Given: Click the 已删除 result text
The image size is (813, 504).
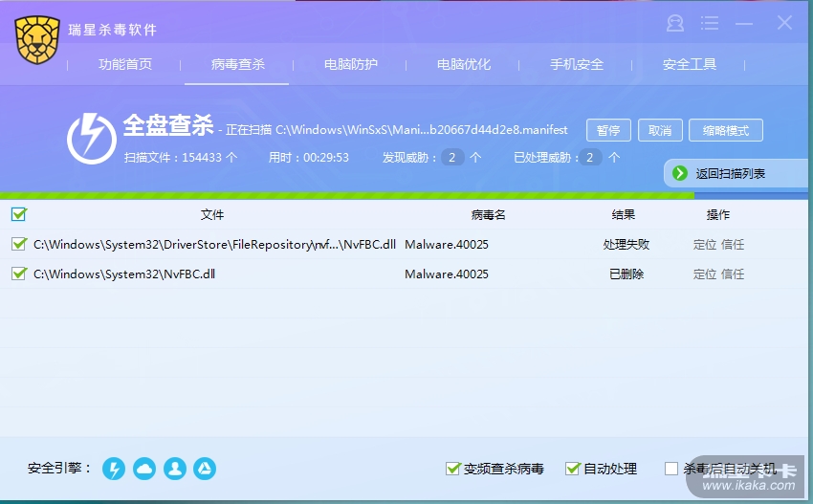Looking at the screenshot, I should point(626,274).
